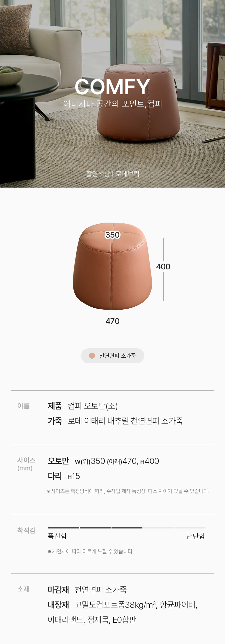This screenshot has width=225, height=644.
Task: Click the 마감재 천연면피 소가죽 material line
Action: pos(87,589)
